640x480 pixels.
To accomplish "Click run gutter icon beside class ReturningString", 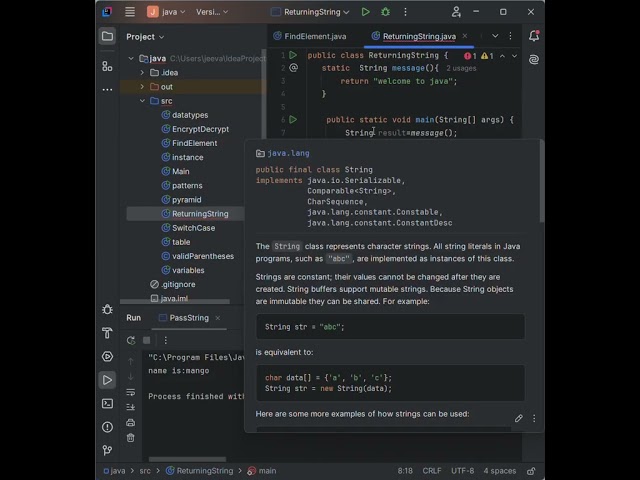I will point(293,55).
